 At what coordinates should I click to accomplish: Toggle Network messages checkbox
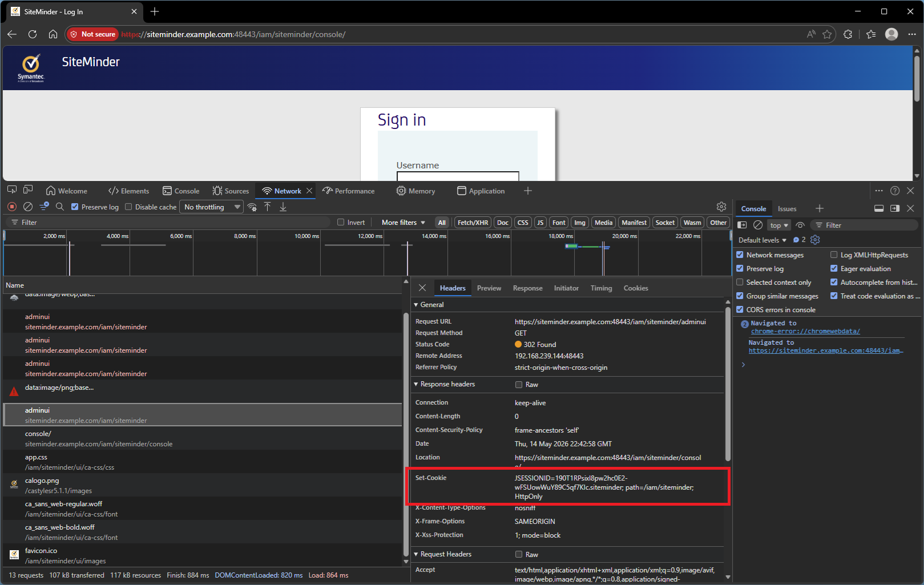[x=740, y=255]
